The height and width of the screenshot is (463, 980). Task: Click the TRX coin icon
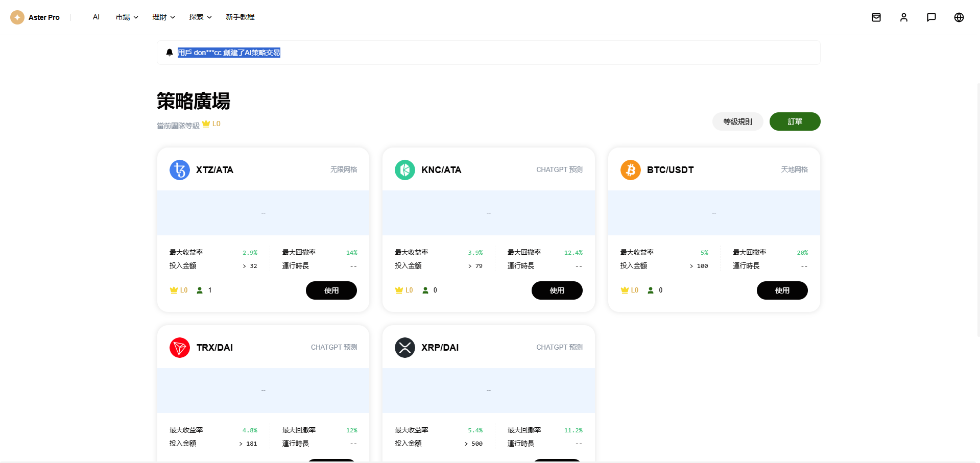coord(180,348)
